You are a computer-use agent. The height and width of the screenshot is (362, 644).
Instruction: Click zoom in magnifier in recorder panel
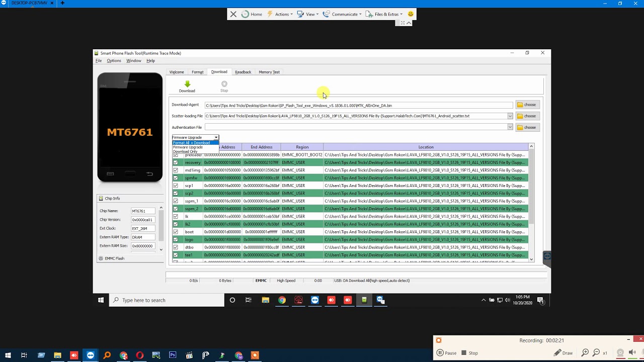(x=585, y=353)
